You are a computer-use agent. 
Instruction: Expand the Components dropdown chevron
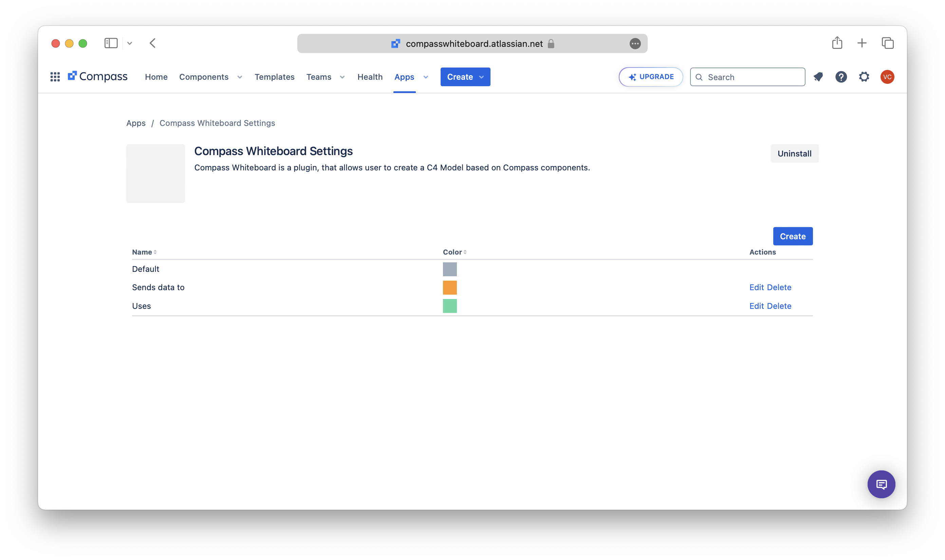[x=240, y=77]
